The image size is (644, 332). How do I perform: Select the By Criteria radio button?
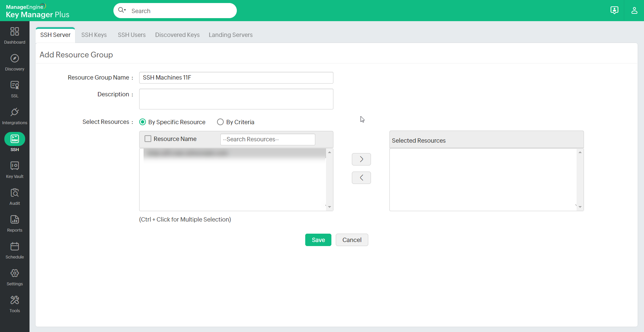point(220,122)
